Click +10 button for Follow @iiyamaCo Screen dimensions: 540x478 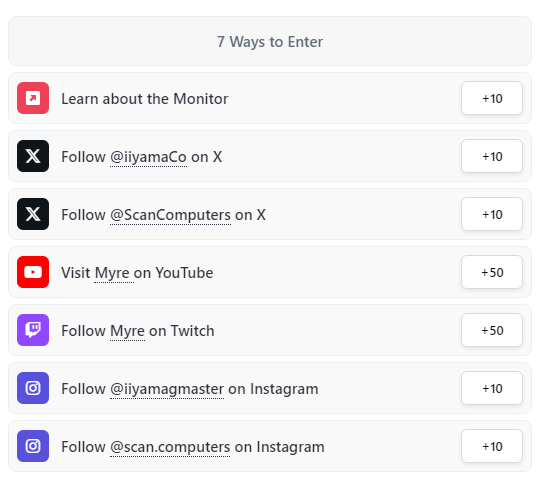[492, 156]
